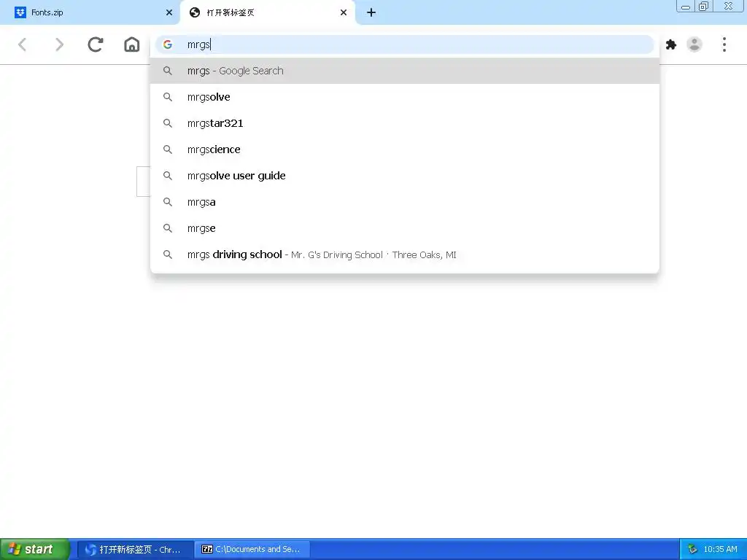The width and height of the screenshot is (747, 560).
Task: Click search icon beside 'mrgscience'
Action: [x=168, y=149]
